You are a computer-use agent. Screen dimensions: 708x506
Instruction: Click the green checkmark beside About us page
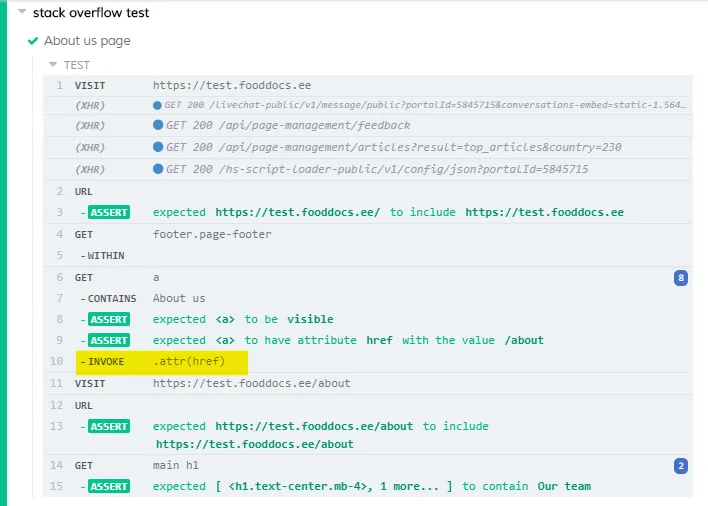(x=34, y=41)
